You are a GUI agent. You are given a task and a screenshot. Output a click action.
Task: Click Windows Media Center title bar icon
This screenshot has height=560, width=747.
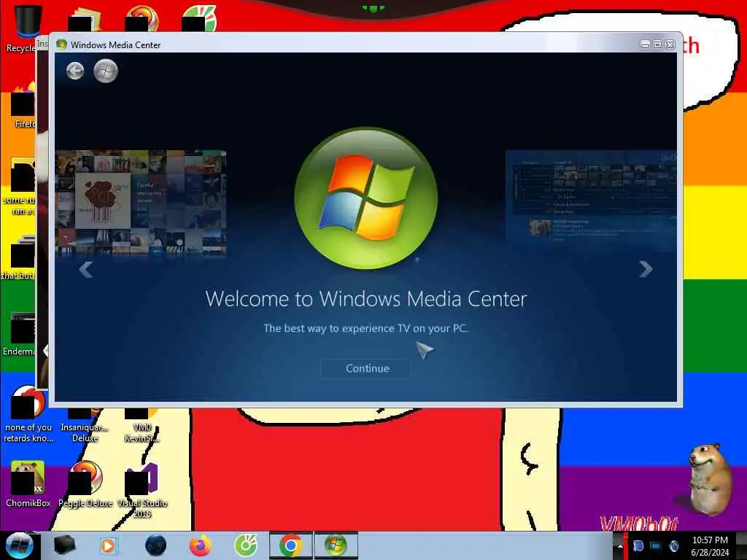[x=61, y=44]
